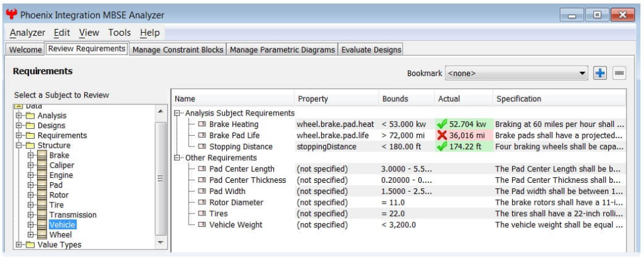Expand the Brake tree node
Viewport: 644px width, 267px height.
[x=30, y=155]
